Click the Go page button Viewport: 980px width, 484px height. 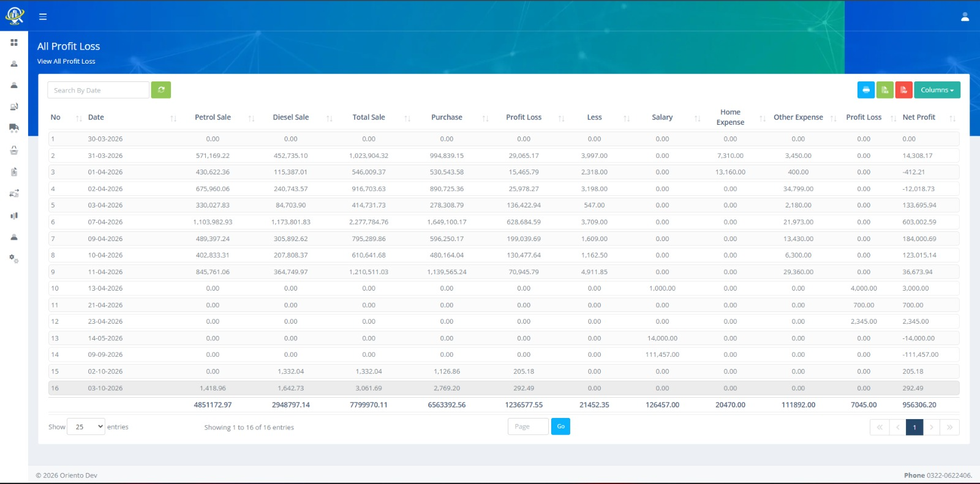(x=560, y=426)
